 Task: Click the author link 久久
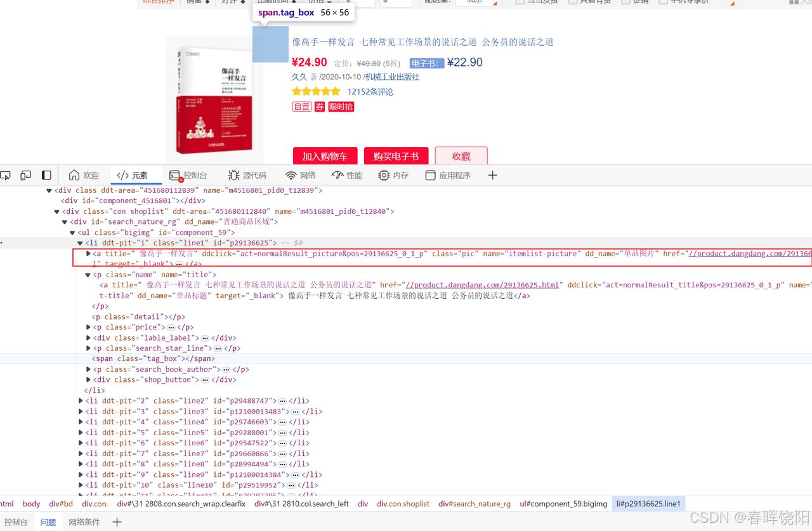pos(299,77)
